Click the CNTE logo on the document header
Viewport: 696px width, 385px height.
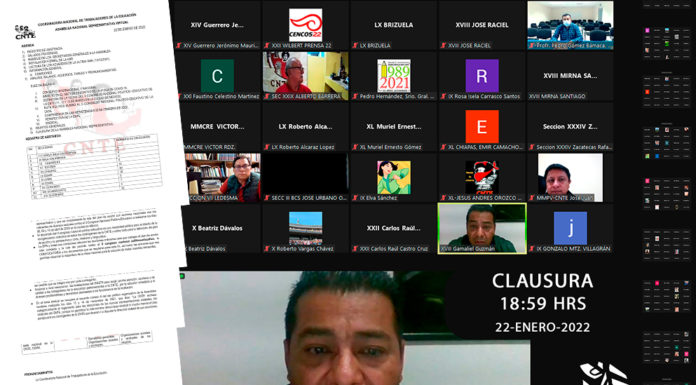25,33
